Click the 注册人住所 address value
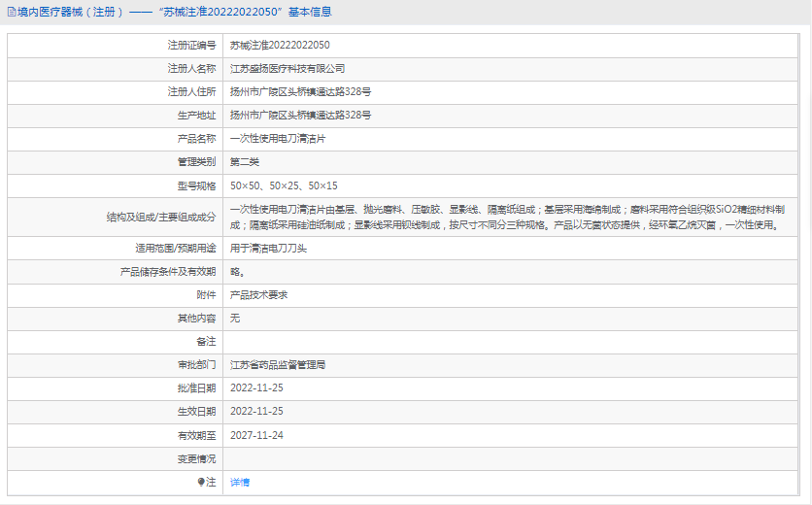This screenshot has height=505, width=812. pos(300,91)
